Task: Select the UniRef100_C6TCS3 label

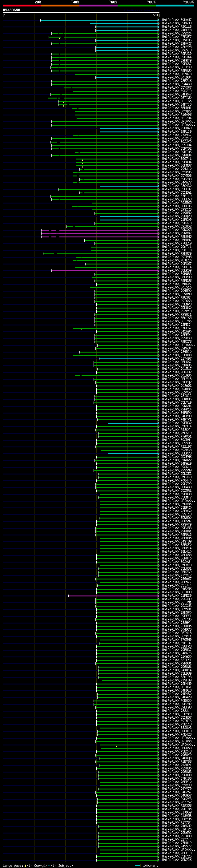Action: click(177, 67)
